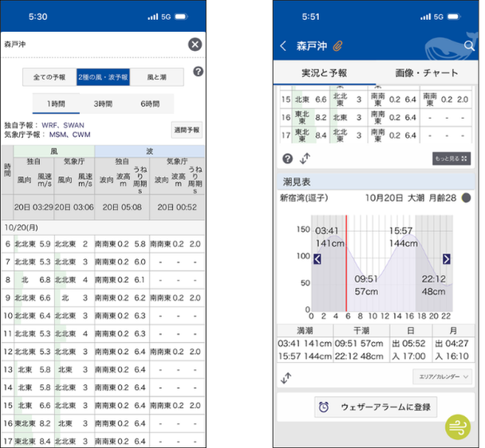The image size is (485, 448).
Task: Tap help icon below forecast table
Action: click(288, 159)
